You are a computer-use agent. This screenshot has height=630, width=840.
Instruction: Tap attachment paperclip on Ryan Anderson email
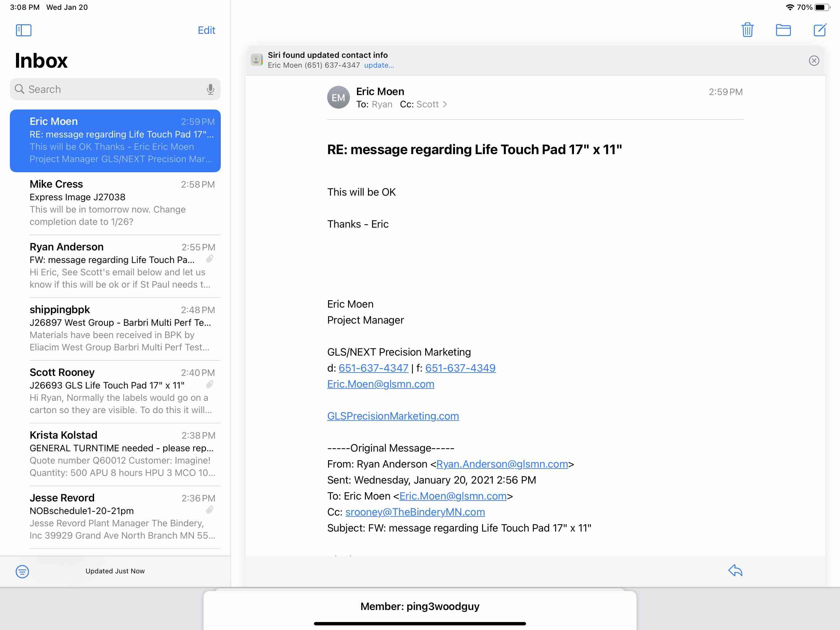tap(210, 259)
